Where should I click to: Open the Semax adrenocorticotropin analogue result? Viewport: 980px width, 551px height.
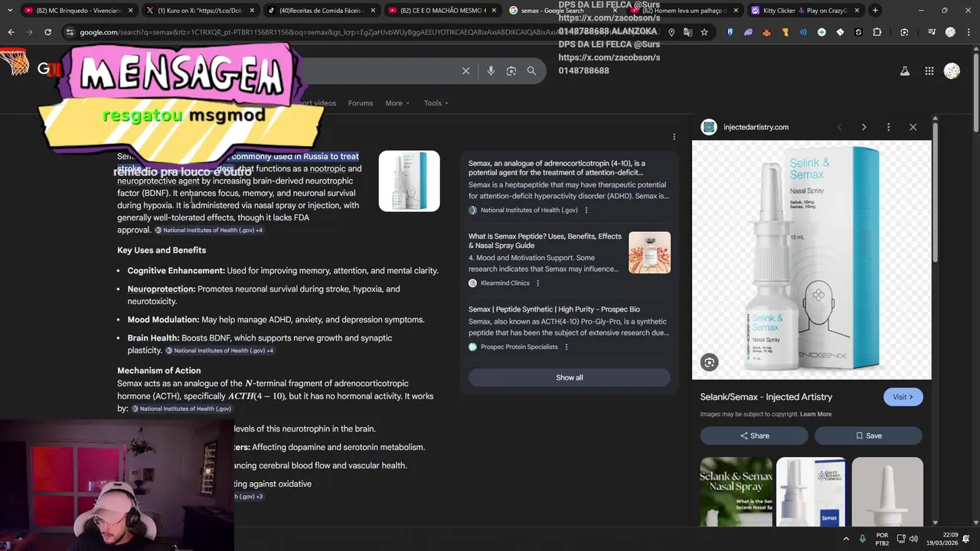coord(557,168)
